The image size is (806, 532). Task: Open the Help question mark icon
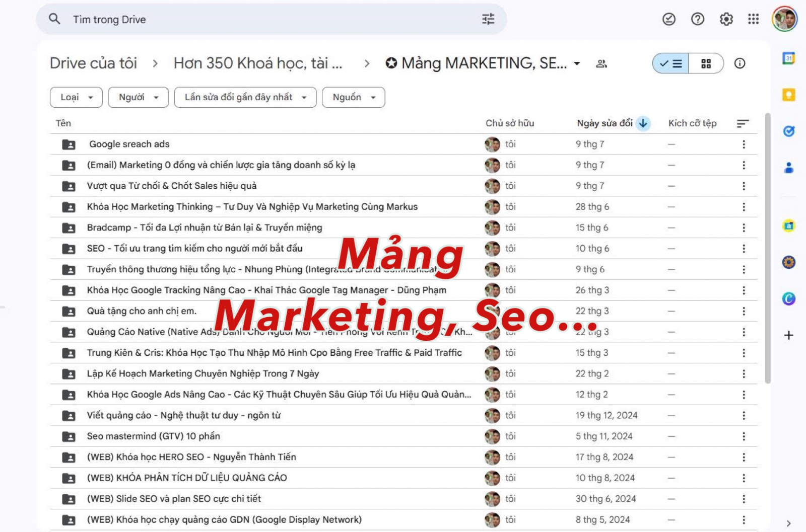[x=698, y=19]
